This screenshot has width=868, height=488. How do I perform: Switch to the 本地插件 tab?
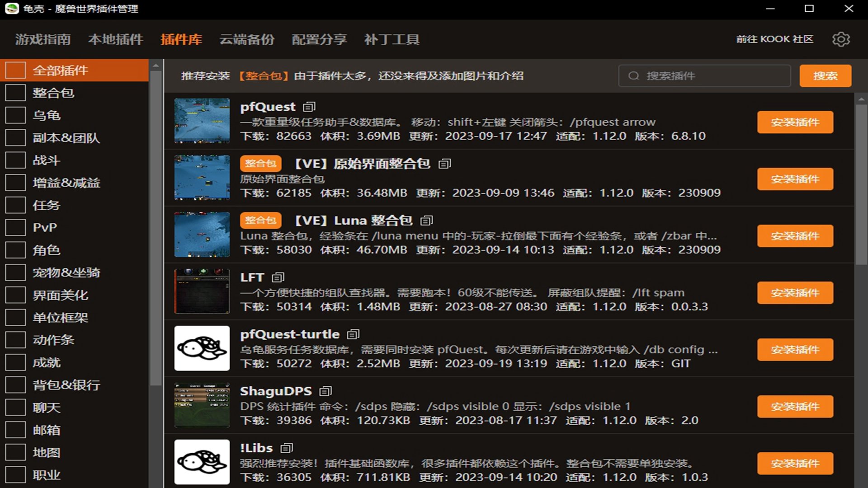point(116,40)
